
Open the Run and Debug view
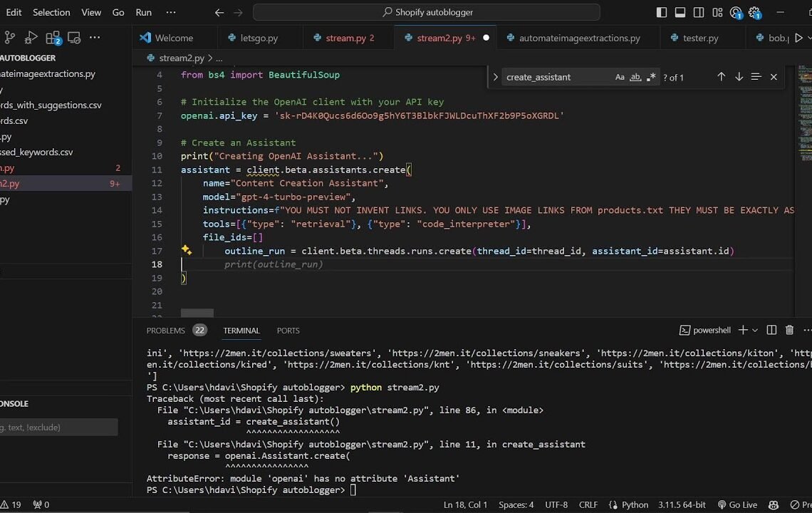pyautogui.click(x=31, y=38)
